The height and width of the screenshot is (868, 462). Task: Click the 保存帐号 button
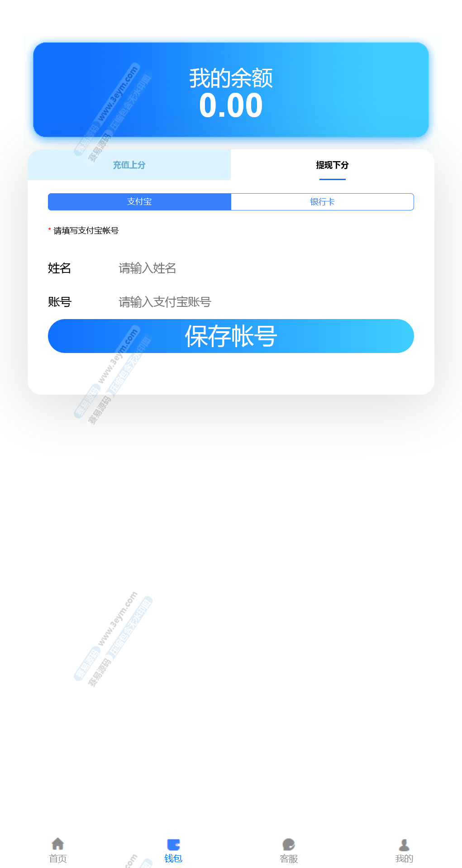[x=231, y=336]
